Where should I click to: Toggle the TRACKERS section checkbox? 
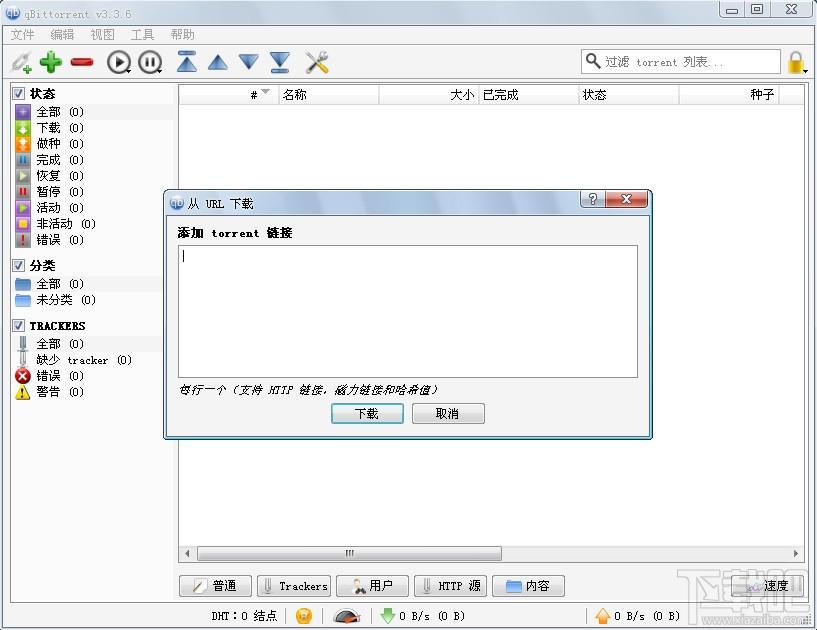point(18,325)
